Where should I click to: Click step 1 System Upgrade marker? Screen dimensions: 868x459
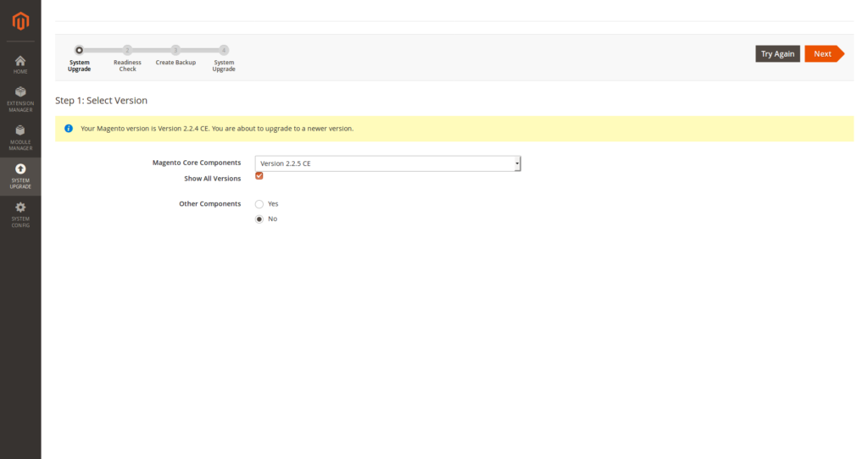tap(79, 50)
